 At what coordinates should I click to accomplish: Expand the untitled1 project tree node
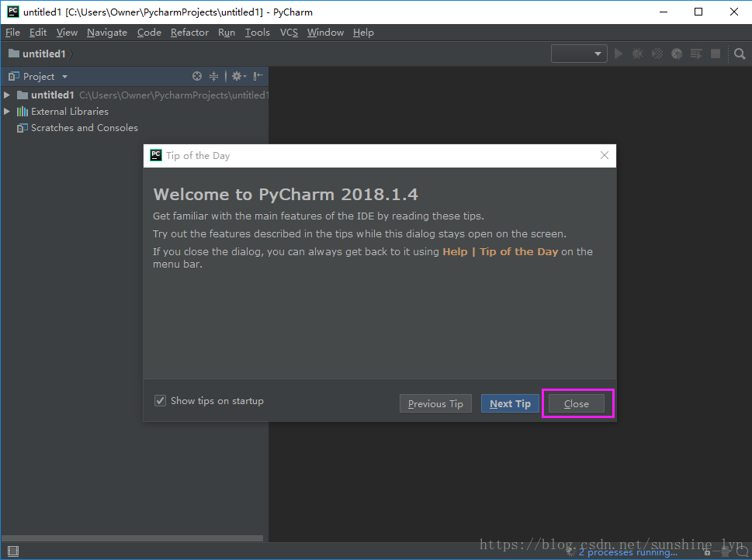[7, 95]
